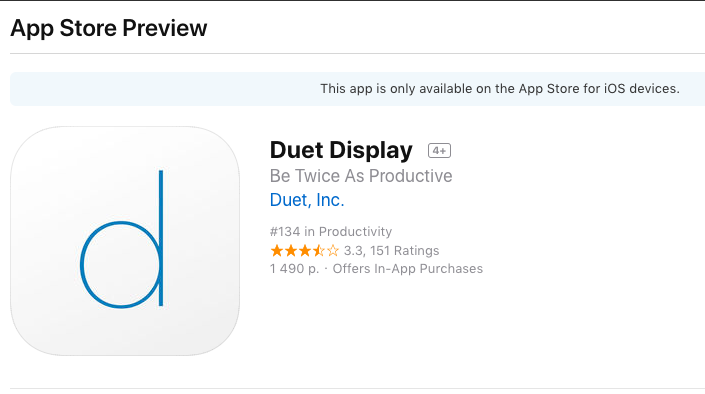
Task: Click the iOS devices availability notice text
Action: coord(500,89)
